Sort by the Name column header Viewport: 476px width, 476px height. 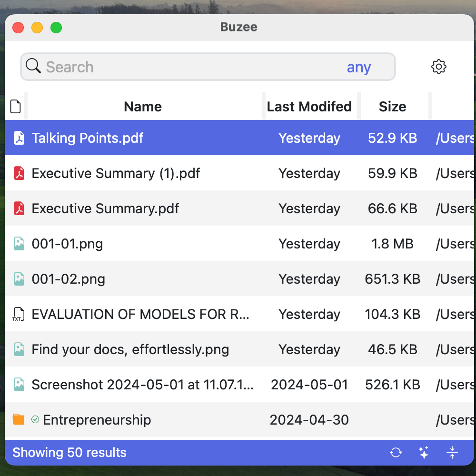pyautogui.click(x=143, y=107)
